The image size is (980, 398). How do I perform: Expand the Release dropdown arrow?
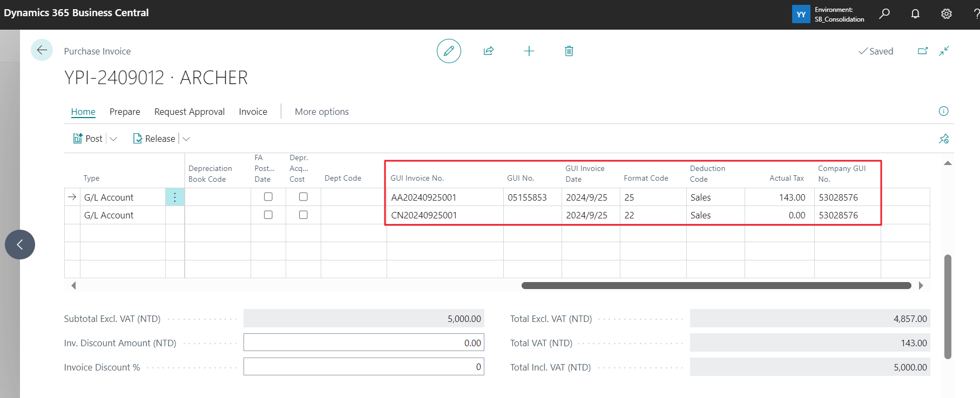[x=186, y=139]
